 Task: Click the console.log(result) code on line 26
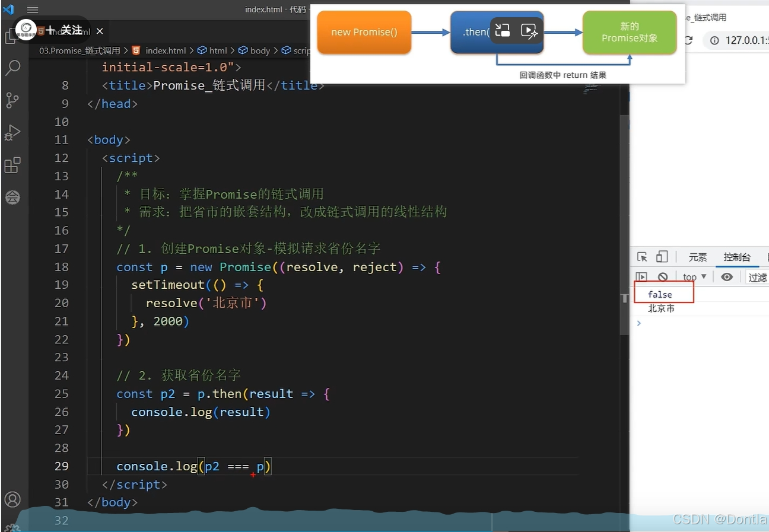coord(201,412)
